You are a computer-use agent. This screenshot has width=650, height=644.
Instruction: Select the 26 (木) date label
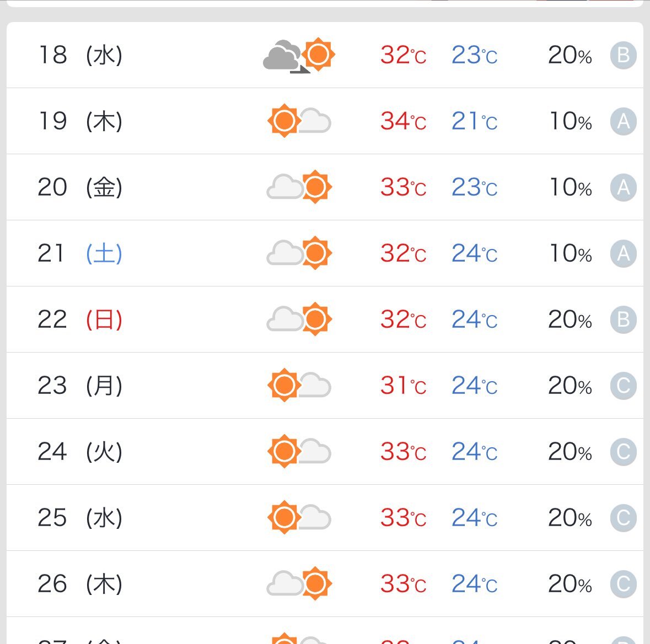point(80,584)
